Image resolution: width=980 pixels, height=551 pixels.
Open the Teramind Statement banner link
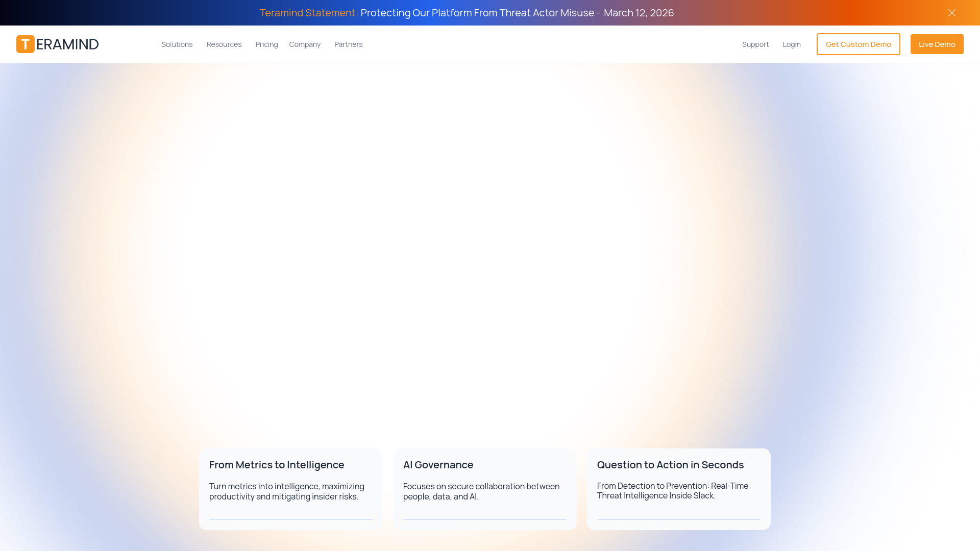point(467,13)
